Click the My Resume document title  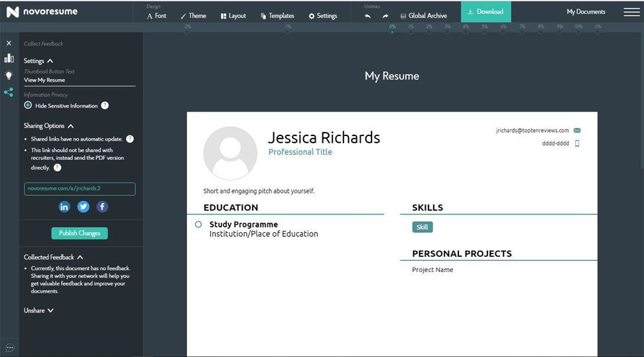coord(392,76)
